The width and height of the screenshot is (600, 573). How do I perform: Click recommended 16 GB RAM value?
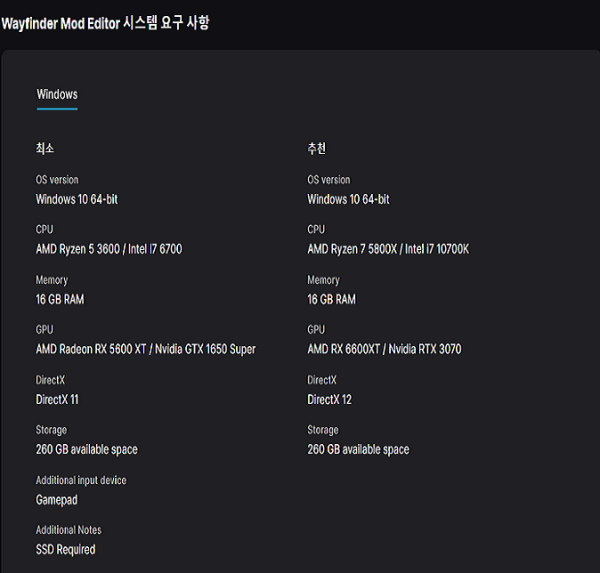click(x=331, y=299)
